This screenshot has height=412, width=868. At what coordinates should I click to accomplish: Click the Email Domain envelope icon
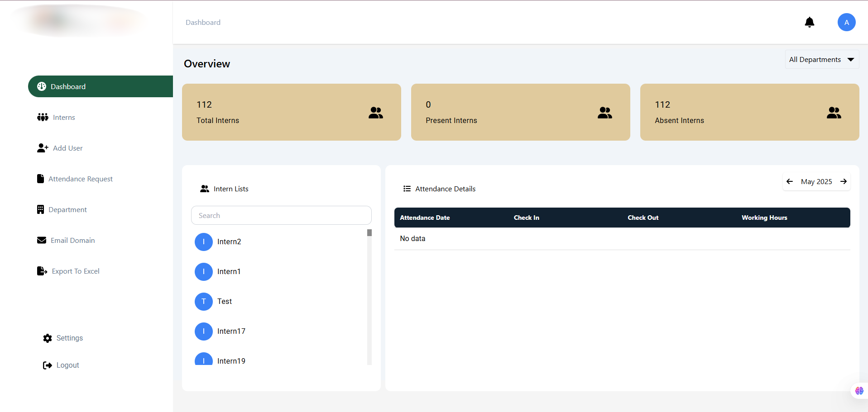coord(42,240)
